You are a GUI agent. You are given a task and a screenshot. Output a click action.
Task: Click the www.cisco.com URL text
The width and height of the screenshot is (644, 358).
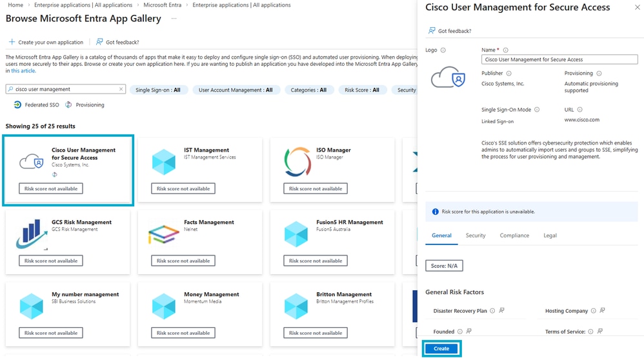(581, 120)
